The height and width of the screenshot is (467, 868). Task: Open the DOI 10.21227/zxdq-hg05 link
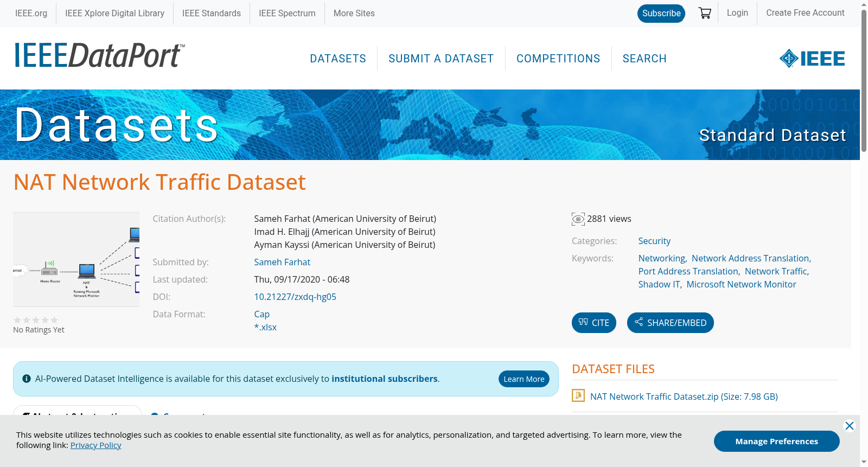point(295,297)
